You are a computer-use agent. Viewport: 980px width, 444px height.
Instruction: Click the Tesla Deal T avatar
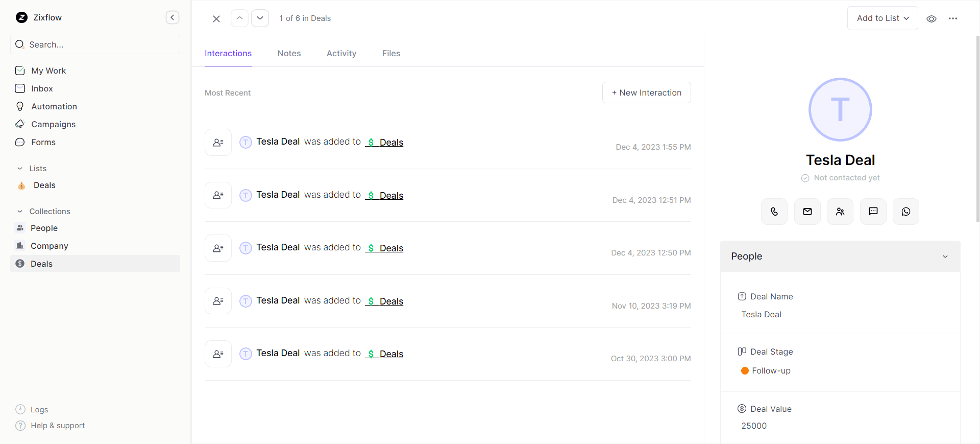(840, 109)
